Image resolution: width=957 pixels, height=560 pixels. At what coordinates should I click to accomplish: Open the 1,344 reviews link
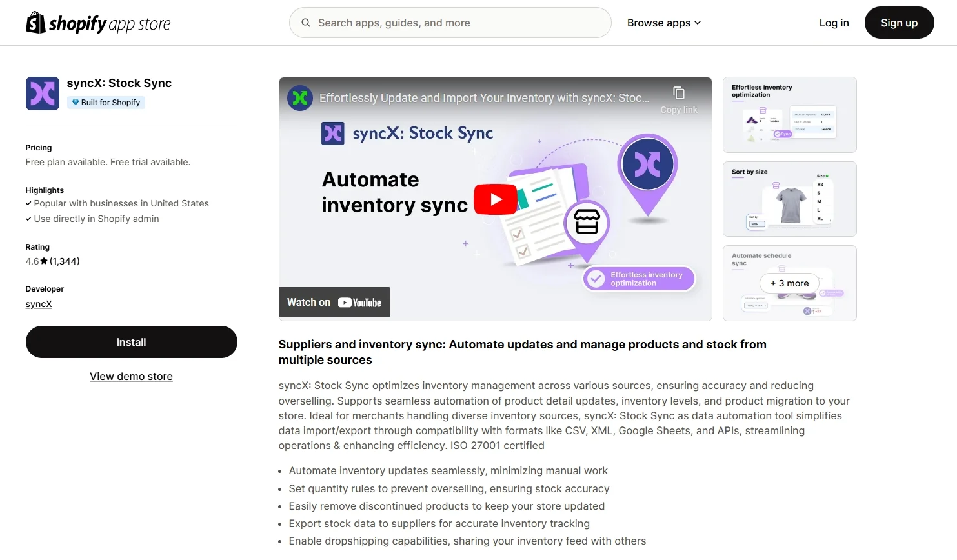[x=65, y=261]
